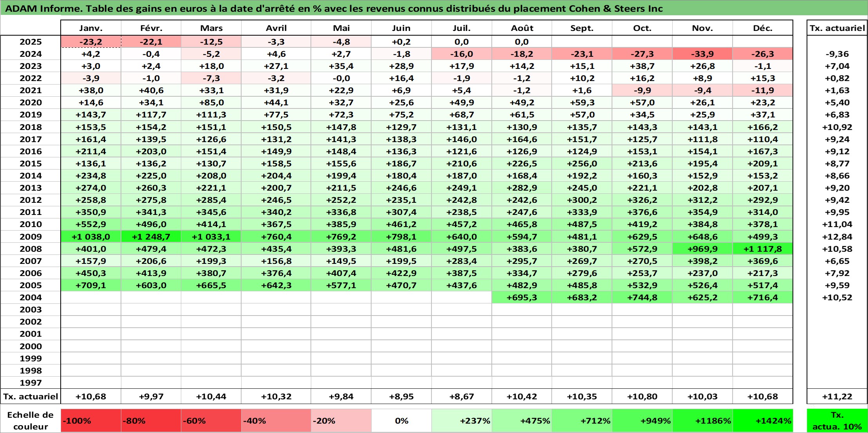Screen dimensions: 868x433
Task: Select the +10,80 actuarial rate under Oct.
Action: tap(642, 397)
